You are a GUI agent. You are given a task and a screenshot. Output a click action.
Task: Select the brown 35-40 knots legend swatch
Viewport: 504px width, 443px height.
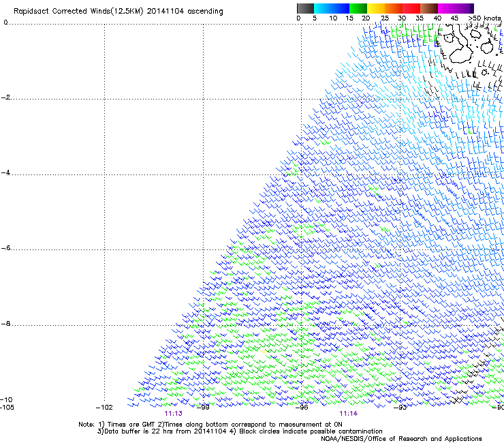[429, 8]
